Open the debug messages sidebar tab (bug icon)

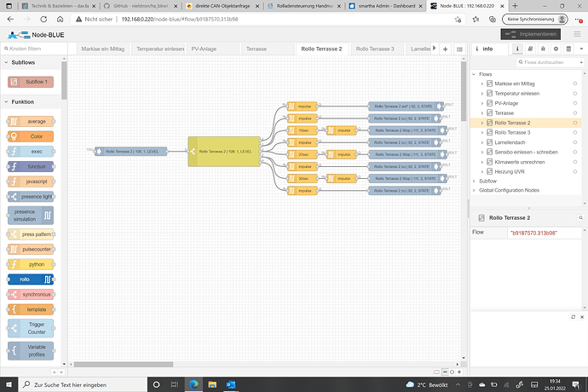coord(541,49)
